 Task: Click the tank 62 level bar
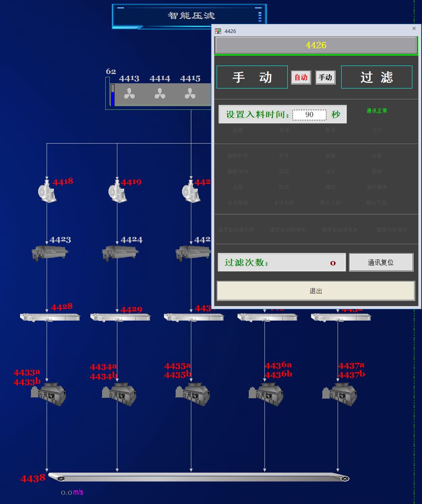point(113,95)
